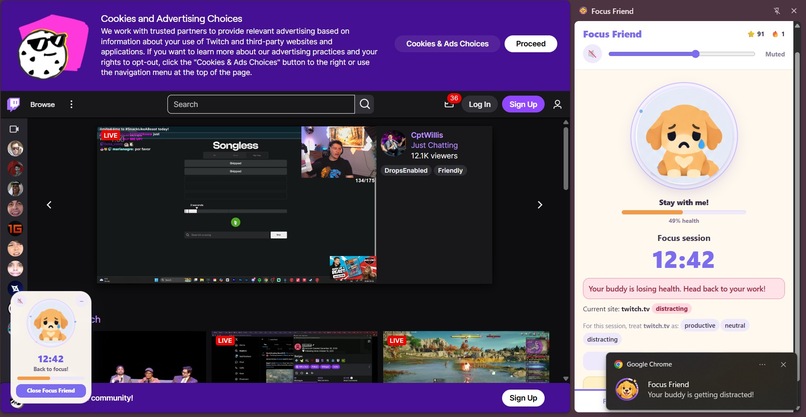Viewport: 806px width, 417px height.
Task: Select the DropsEnabled tag
Action: (406, 171)
